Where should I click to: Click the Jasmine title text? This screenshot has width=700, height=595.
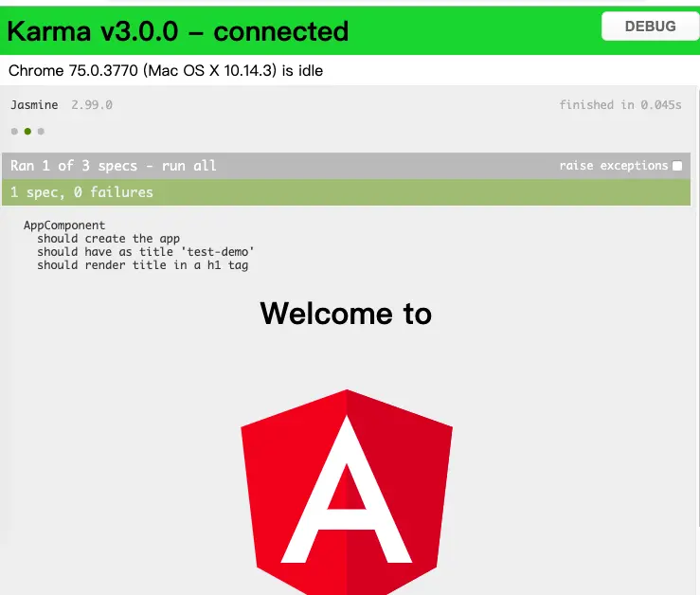click(x=34, y=105)
